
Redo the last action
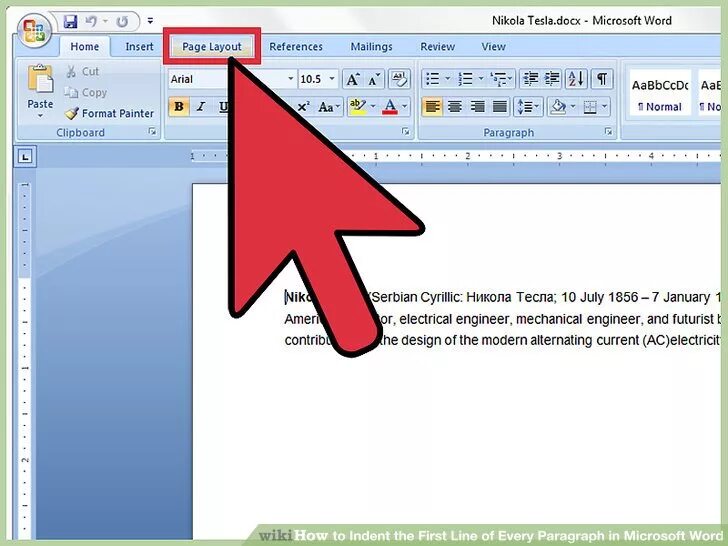click(122, 21)
